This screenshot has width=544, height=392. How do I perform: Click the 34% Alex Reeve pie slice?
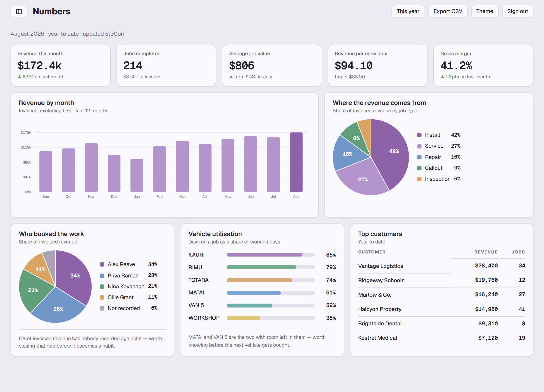pos(75,275)
